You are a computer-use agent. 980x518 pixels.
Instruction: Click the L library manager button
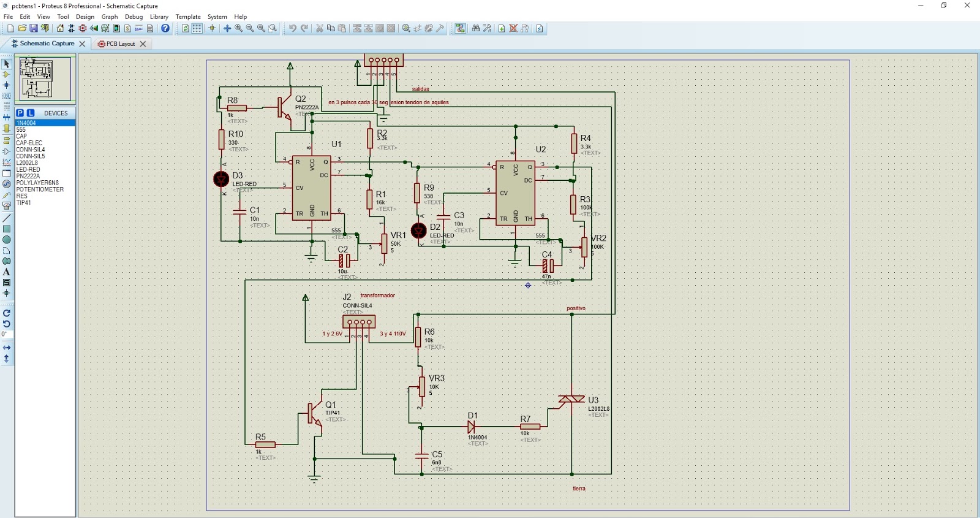pyautogui.click(x=31, y=113)
